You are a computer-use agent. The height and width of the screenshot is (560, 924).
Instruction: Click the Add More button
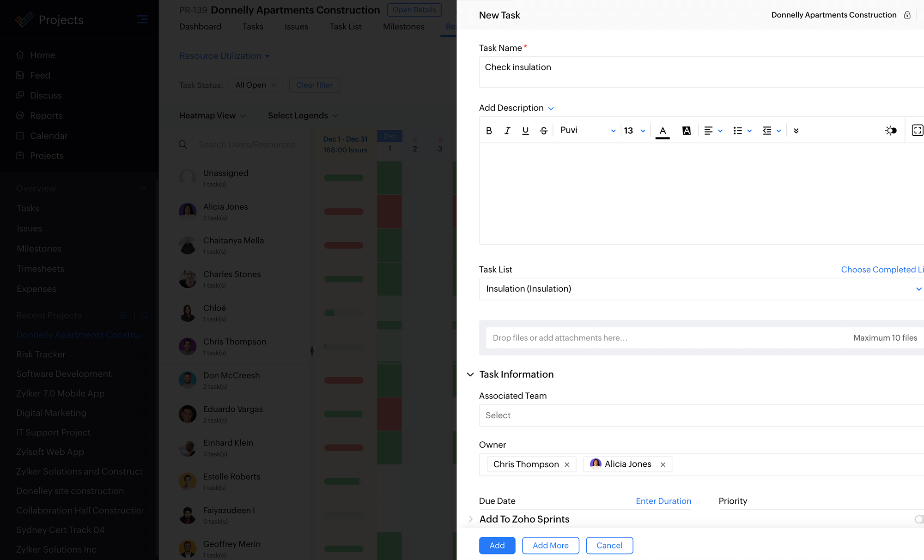point(550,546)
